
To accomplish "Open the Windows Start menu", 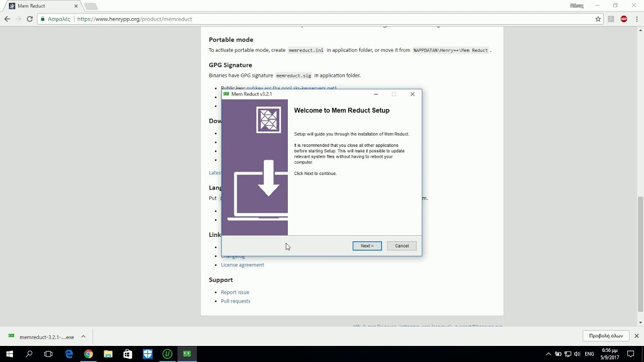I will coord(9,354).
